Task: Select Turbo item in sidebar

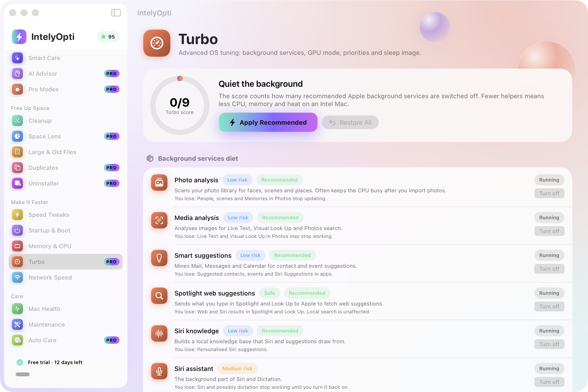Action: [x=65, y=262]
